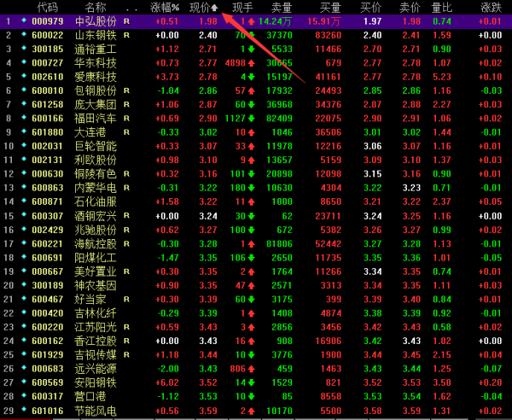Click the R flag on 包钢股份 row
512x420 pixels.
[x=126, y=90]
